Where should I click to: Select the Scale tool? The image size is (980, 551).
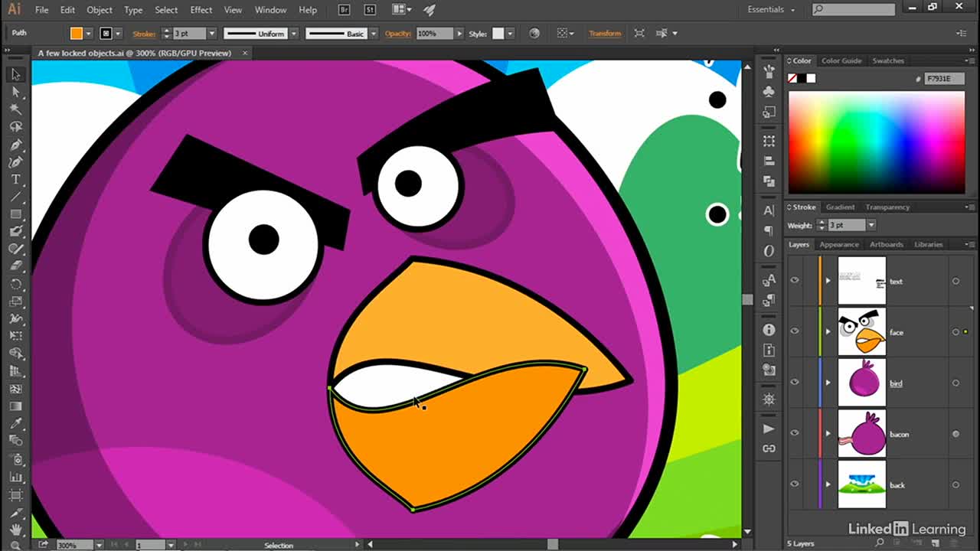coord(15,301)
